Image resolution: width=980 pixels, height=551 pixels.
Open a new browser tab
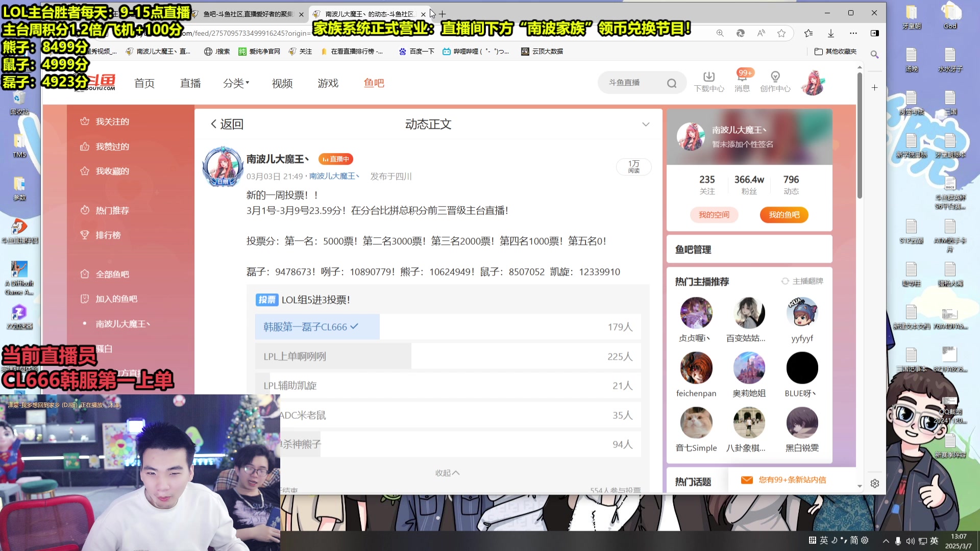[x=443, y=14]
